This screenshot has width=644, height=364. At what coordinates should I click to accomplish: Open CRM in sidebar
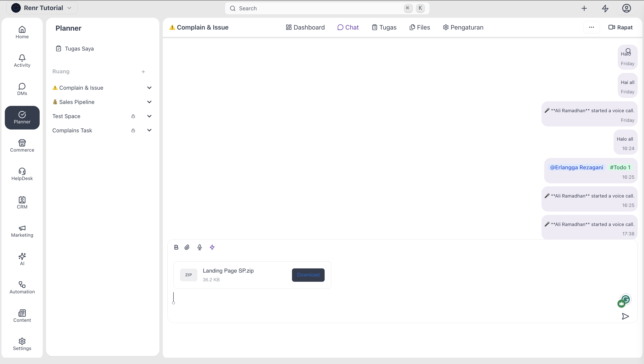coord(22,203)
